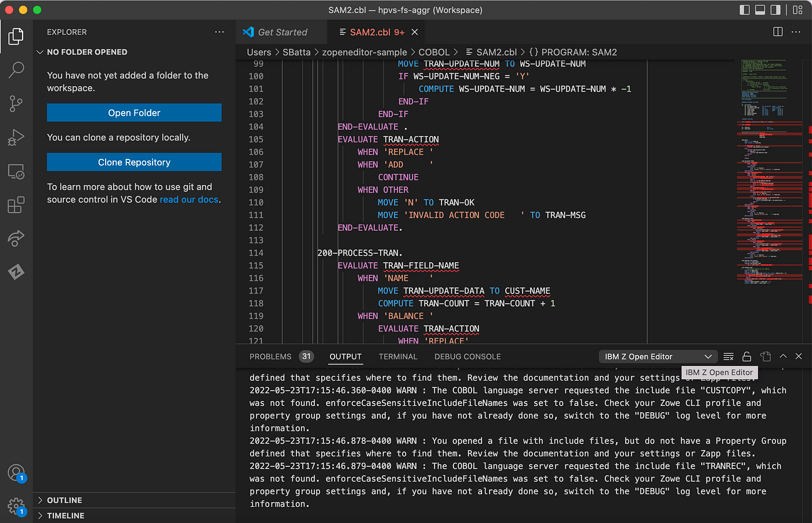This screenshot has height=523, width=812.
Task: Open the Source Control view
Action: 16,104
